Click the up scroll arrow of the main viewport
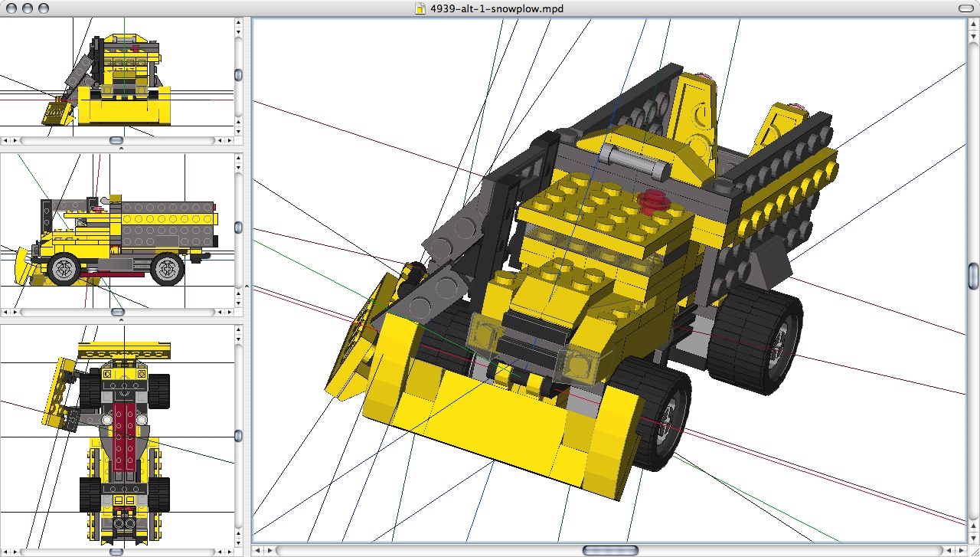The width and height of the screenshot is (980, 557). point(974,25)
